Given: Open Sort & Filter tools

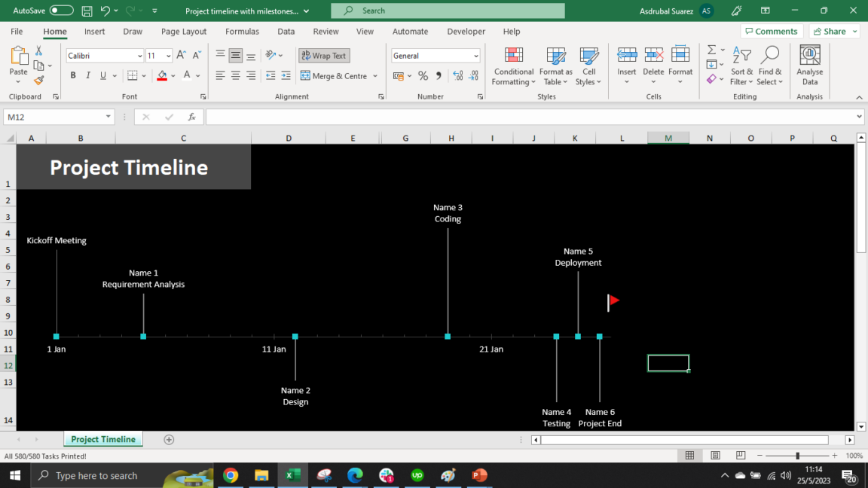Looking at the screenshot, I should tap(741, 66).
